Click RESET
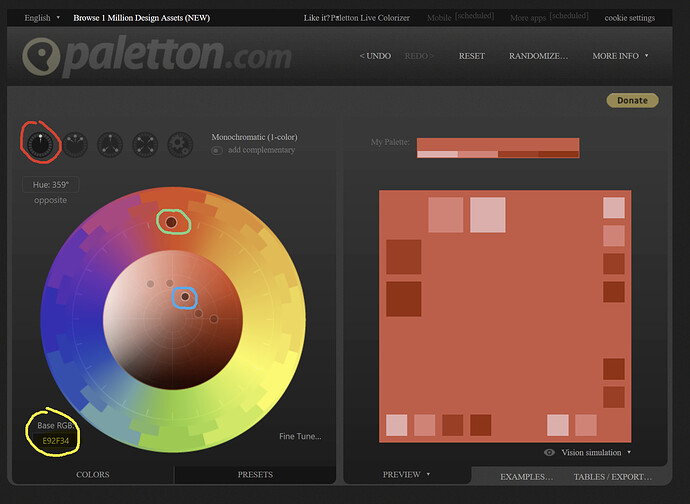The image size is (690, 504). click(472, 56)
